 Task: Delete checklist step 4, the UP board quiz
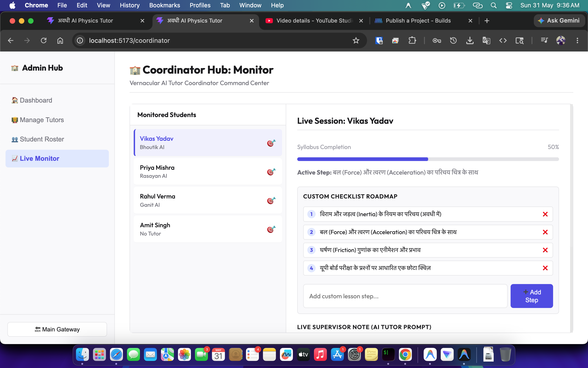point(545,268)
